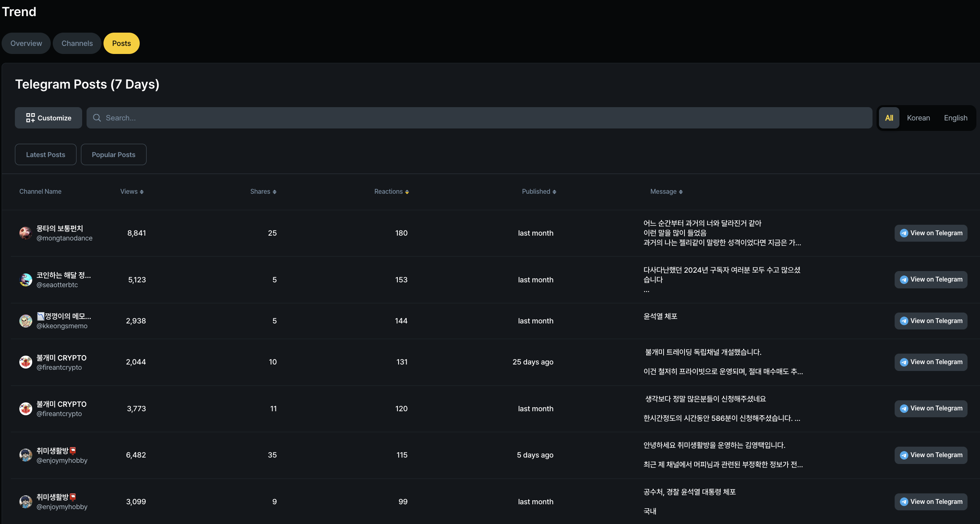The width and height of the screenshot is (980, 524).
Task: Show Latest Posts list
Action: tap(45, 155)
